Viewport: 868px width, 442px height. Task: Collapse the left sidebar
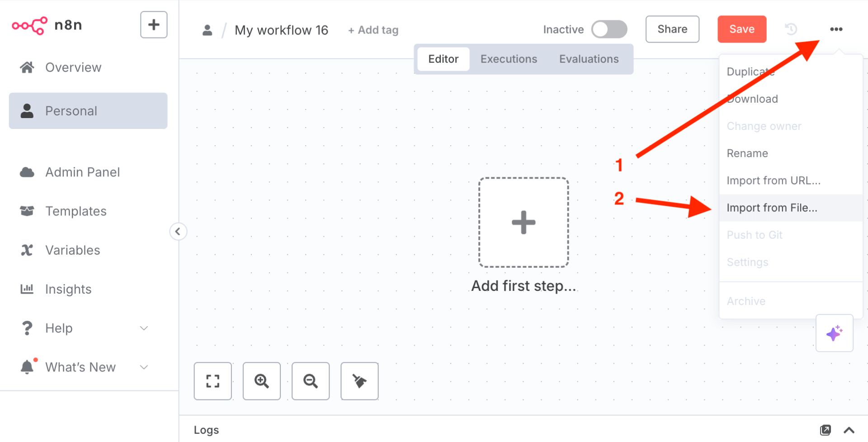click(178, 232)
